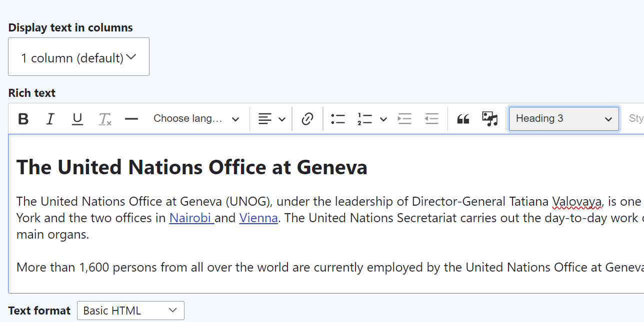Insert a horizontal line
This screenshot has height=322, width=644.
click(131, 118)
